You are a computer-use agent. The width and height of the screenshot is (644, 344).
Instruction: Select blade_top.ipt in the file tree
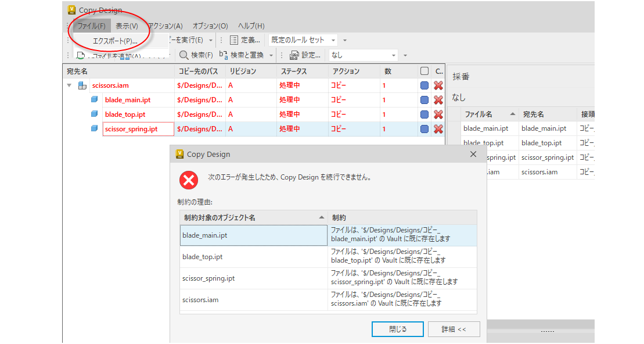click(x=125, y=114)
